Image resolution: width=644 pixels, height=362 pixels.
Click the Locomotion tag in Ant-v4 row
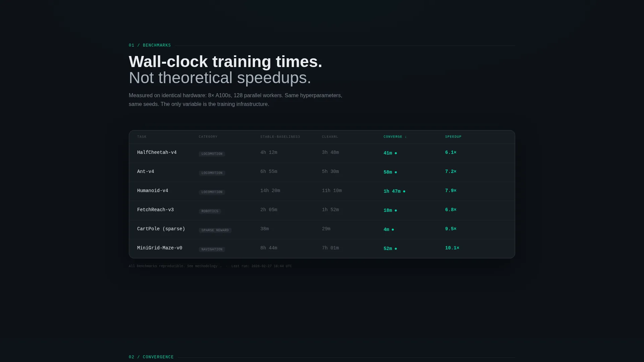[212, 173]
